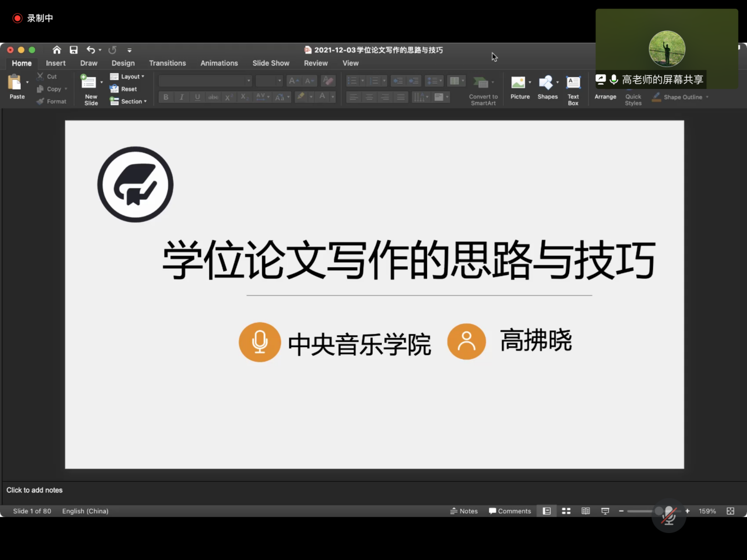The height and width of the screenshot is (560, 747).
Task: Click the fit slide to window icon
Action: click(730, 511)
